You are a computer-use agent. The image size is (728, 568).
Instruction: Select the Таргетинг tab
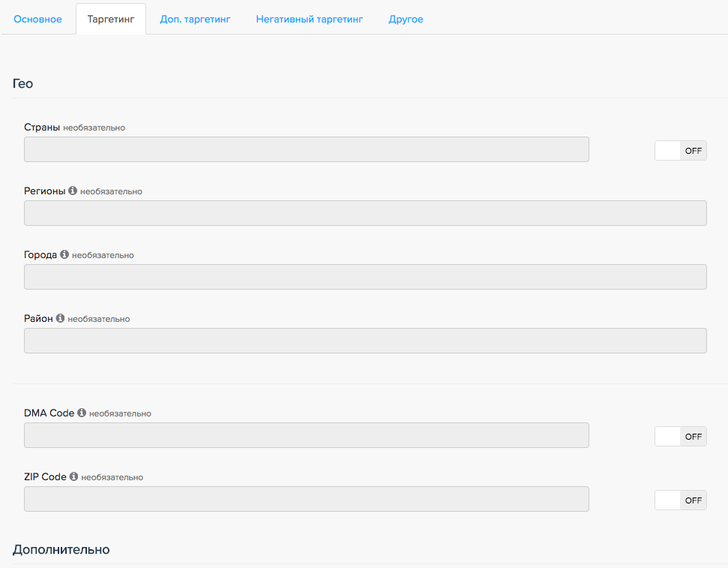pos(111,20)
